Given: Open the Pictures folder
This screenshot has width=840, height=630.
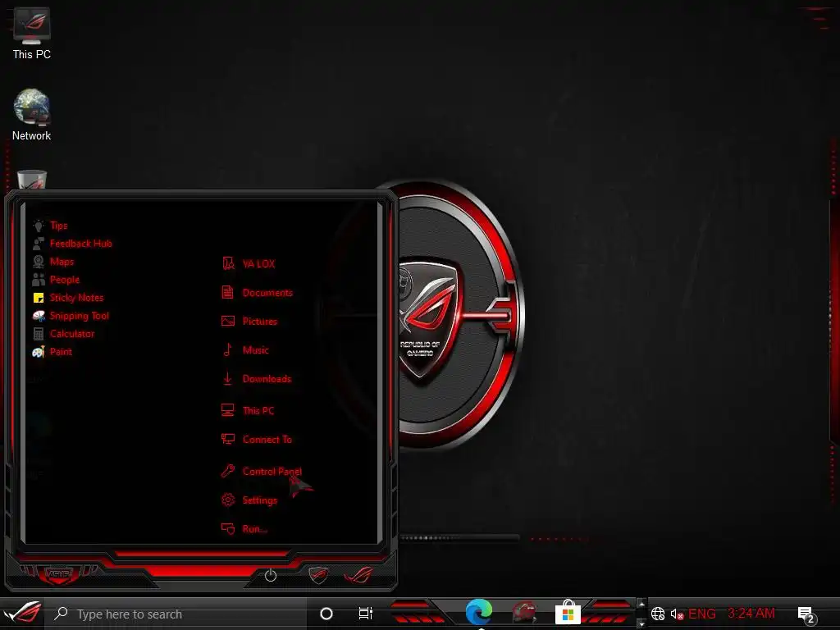Looking at the screenshot, I should tap(249, 322).
